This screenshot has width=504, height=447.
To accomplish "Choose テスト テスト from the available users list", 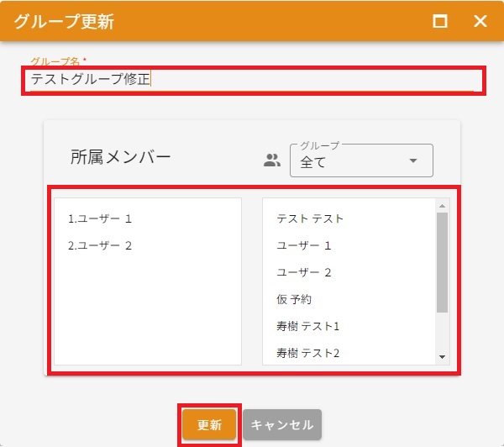I will tap(310, 218).
